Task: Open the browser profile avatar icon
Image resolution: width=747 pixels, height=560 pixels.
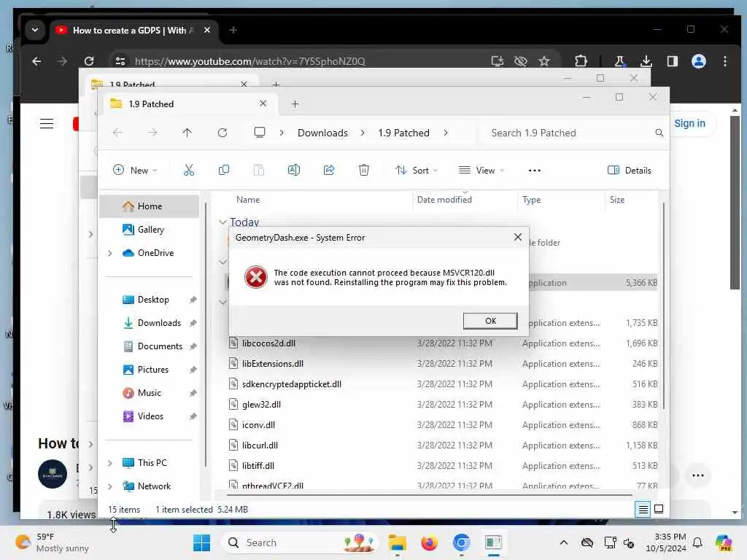Action: pos(698,61)
